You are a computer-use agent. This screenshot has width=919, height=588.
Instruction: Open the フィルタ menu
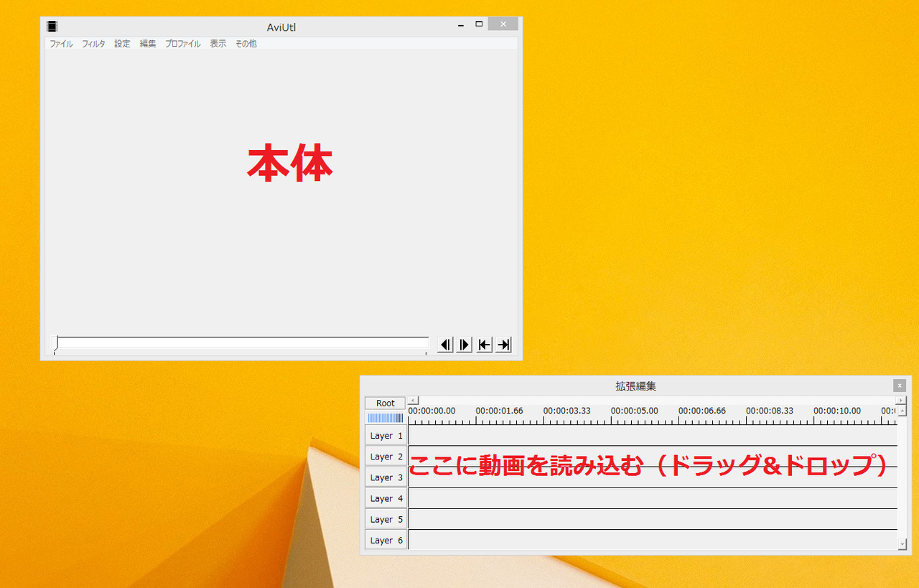pos(93,44)
